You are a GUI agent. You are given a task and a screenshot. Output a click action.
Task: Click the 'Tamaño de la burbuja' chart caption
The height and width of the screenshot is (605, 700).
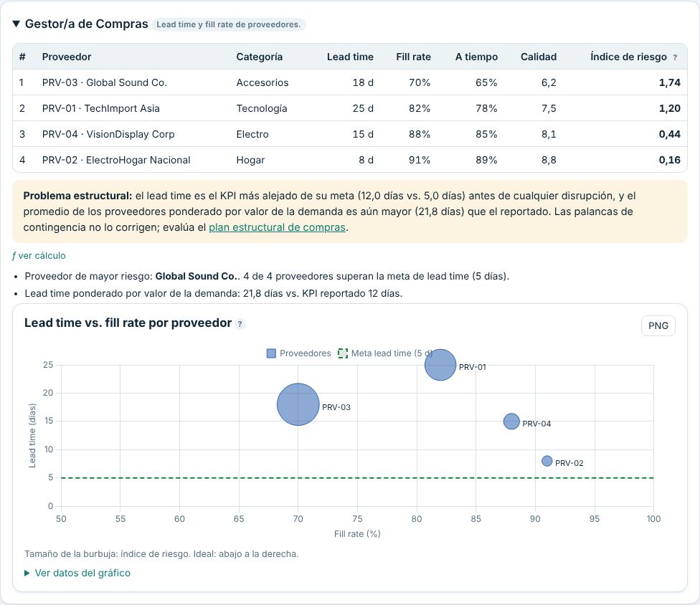point(161,553)
